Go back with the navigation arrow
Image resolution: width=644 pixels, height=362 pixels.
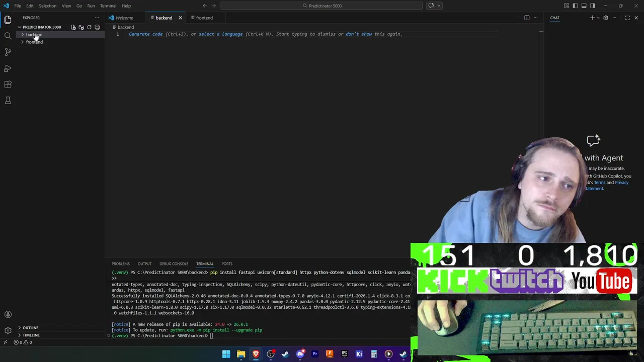pos(205,6)
